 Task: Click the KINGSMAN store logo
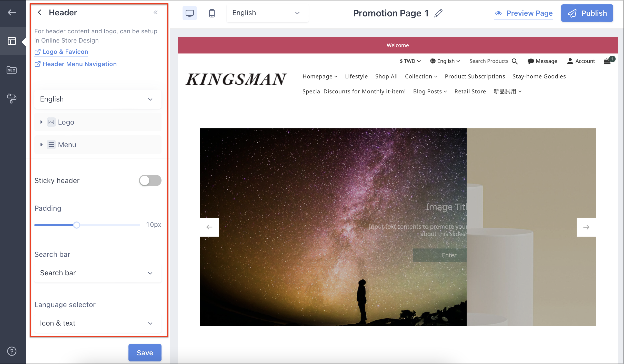(x=236, y=79)
